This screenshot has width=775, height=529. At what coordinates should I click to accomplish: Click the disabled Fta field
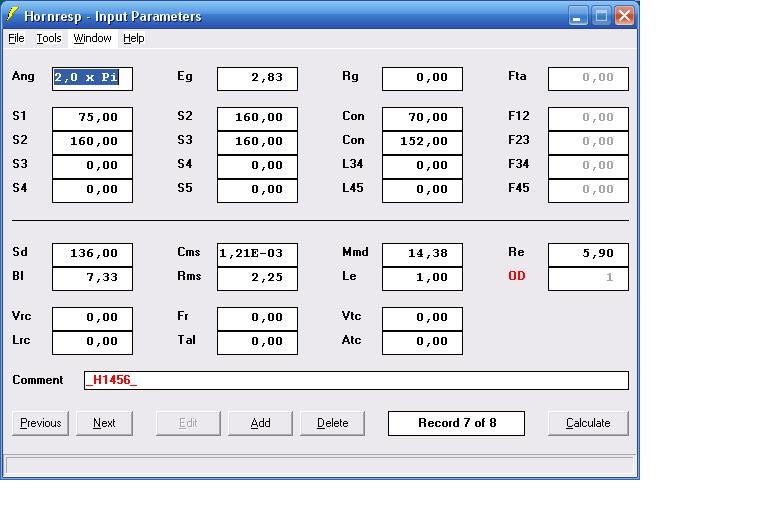(588, 79)
